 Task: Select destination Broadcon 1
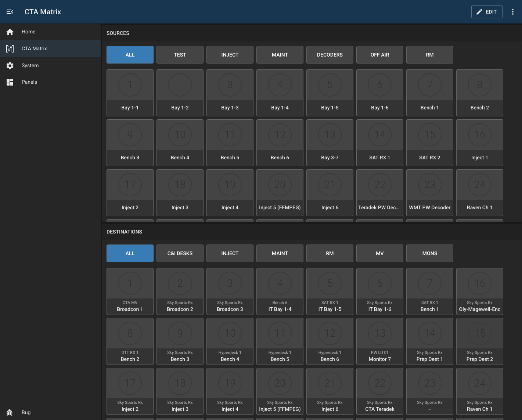coord(130,292)
